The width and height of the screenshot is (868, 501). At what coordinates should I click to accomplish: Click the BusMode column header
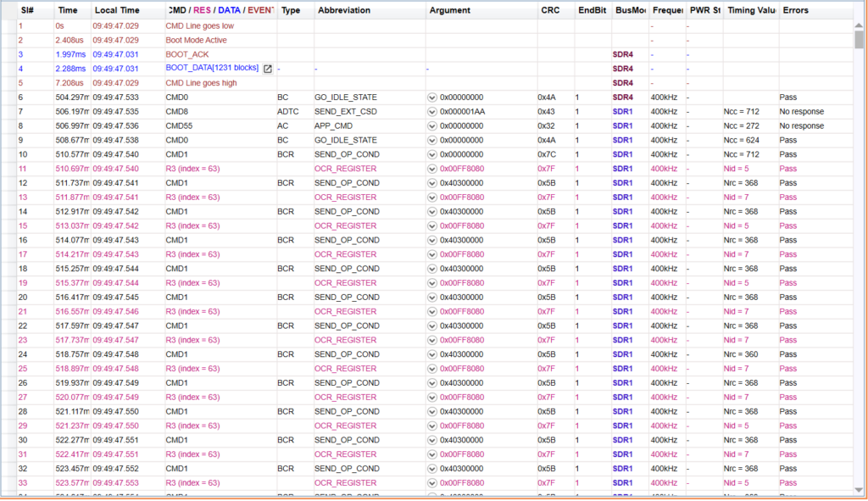(x=630, y=10)
